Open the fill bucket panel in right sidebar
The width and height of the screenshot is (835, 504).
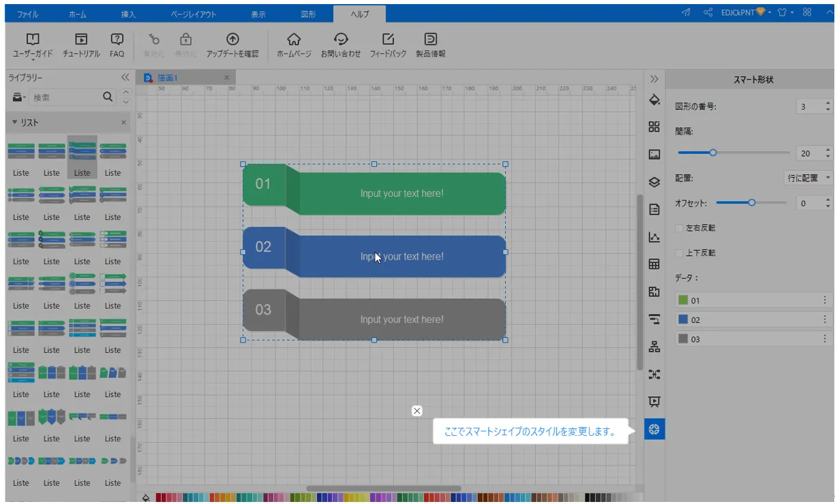click(654, 100)
